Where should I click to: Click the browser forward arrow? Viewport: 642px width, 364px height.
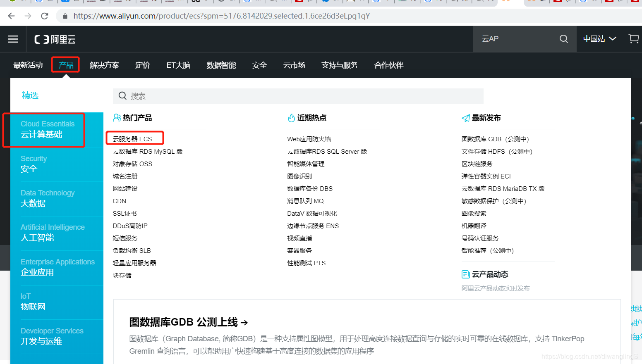coord(28,16)
